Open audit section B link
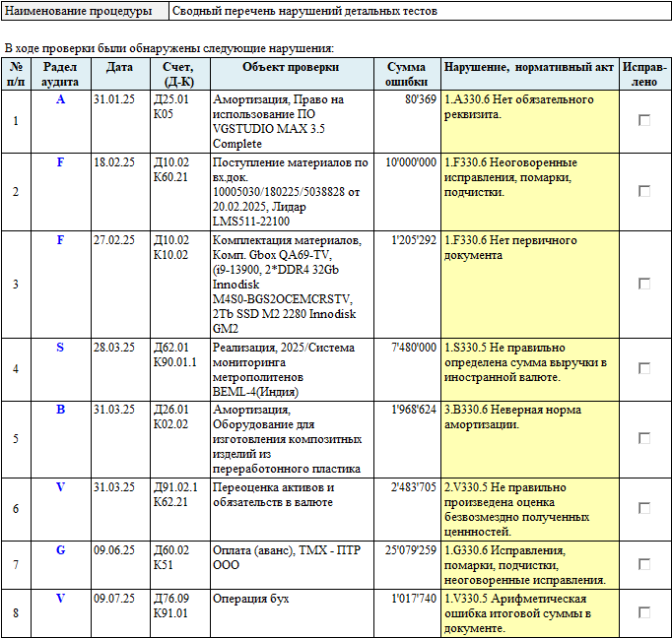 pos(60,410)
